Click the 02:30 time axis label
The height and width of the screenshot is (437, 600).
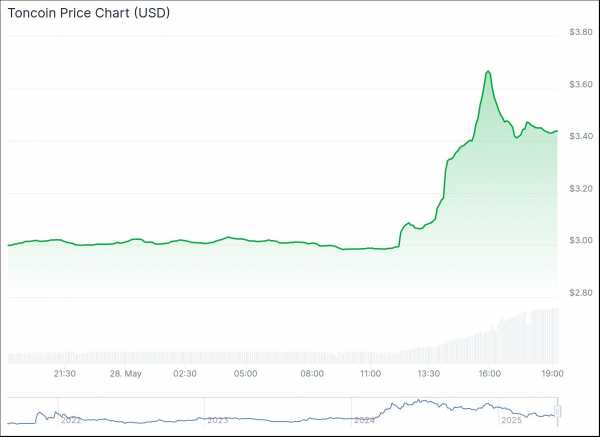click(185, 373)
